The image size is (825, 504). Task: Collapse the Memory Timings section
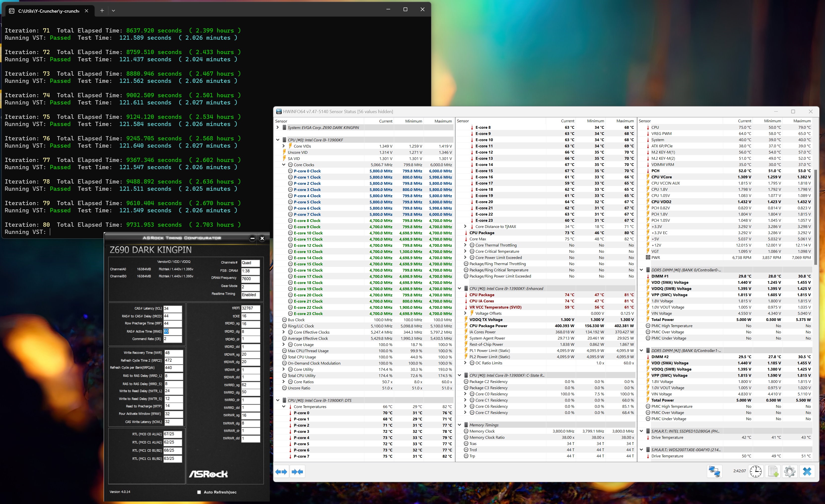click(459, 425)
